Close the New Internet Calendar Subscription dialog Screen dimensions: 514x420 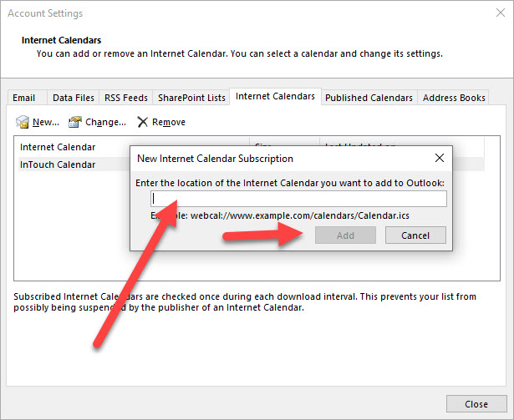tap(440, 158)
